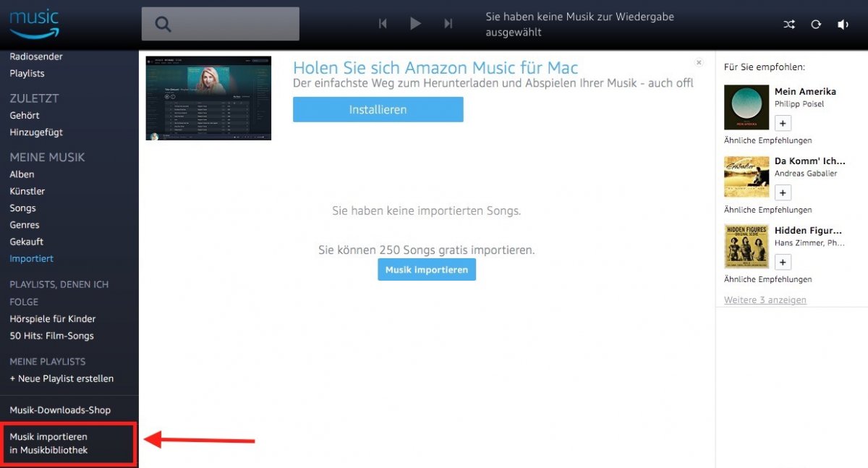The height and width of the screenshot is (468, 868).
Task: Click the Amazon Music for Mac preview image
Action: pyautogui.click(x=208, y=98)
